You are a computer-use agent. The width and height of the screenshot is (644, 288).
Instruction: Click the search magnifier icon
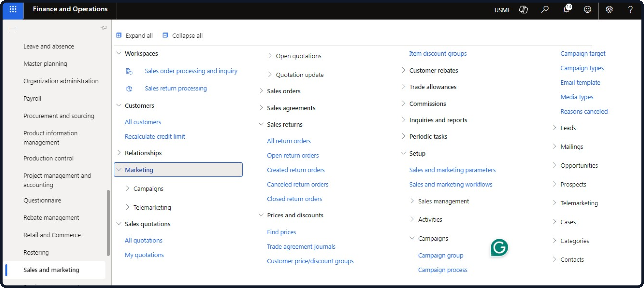tap(545, 10)
